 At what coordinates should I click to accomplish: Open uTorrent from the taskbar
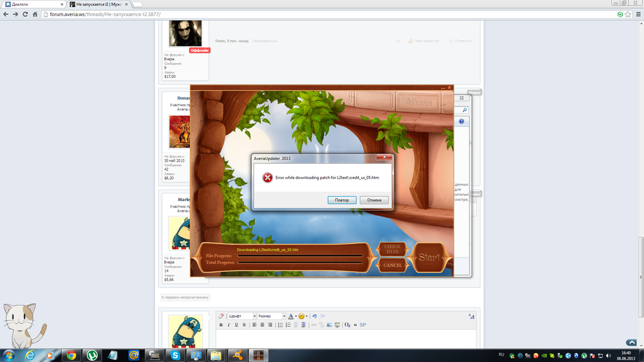(92, 356)
